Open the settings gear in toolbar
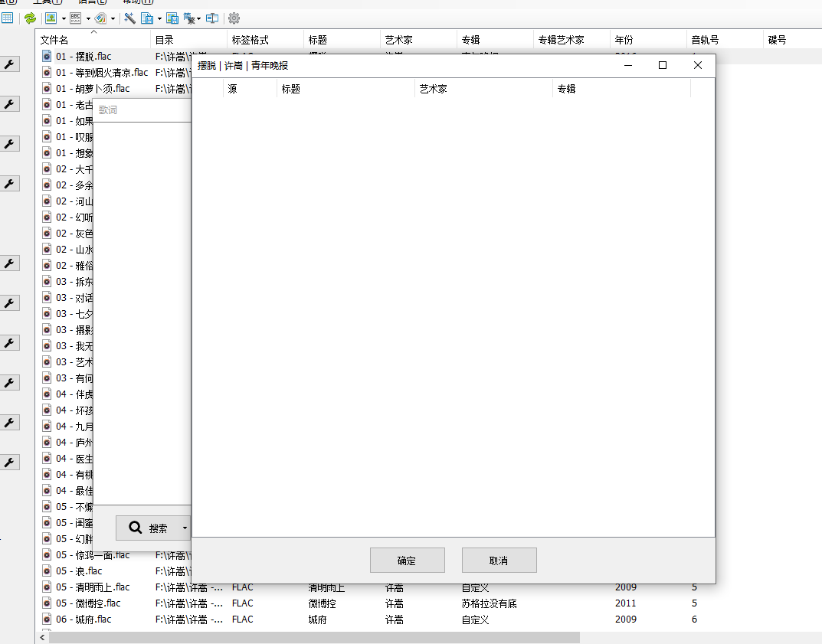 tap(234, 18)
